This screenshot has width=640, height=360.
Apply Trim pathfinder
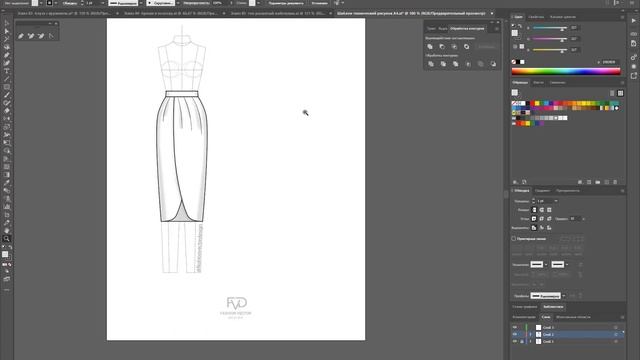(443, 64)
